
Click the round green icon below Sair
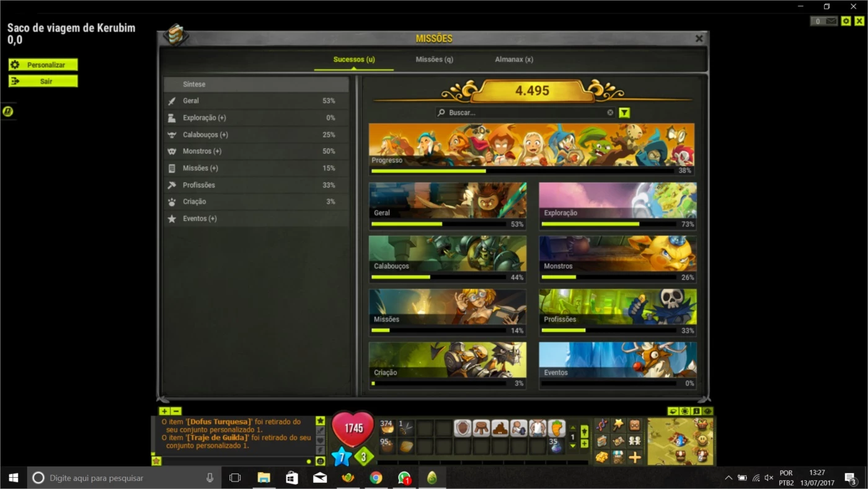click(7, 112)
